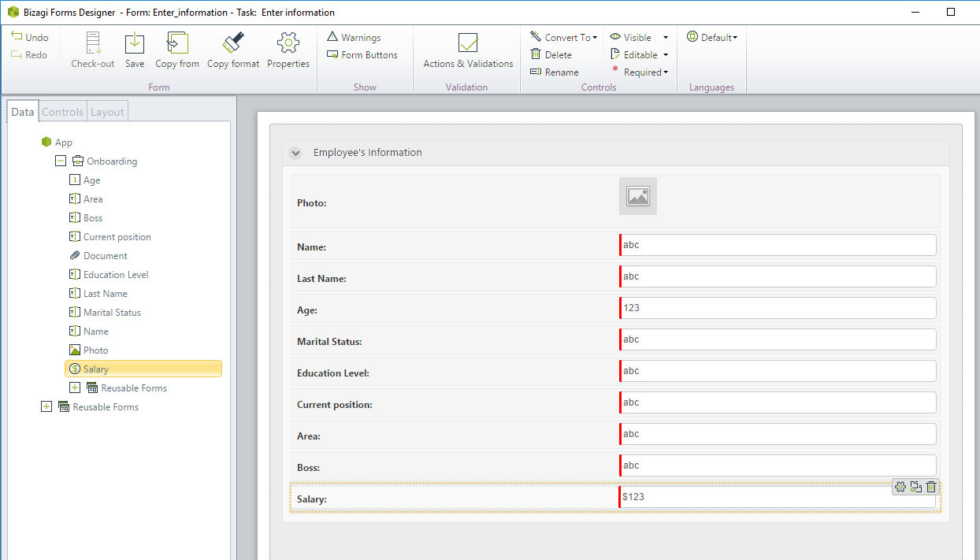Open Salary control properties gear
This screenshot has width=980, height=560.
point(900,487)
